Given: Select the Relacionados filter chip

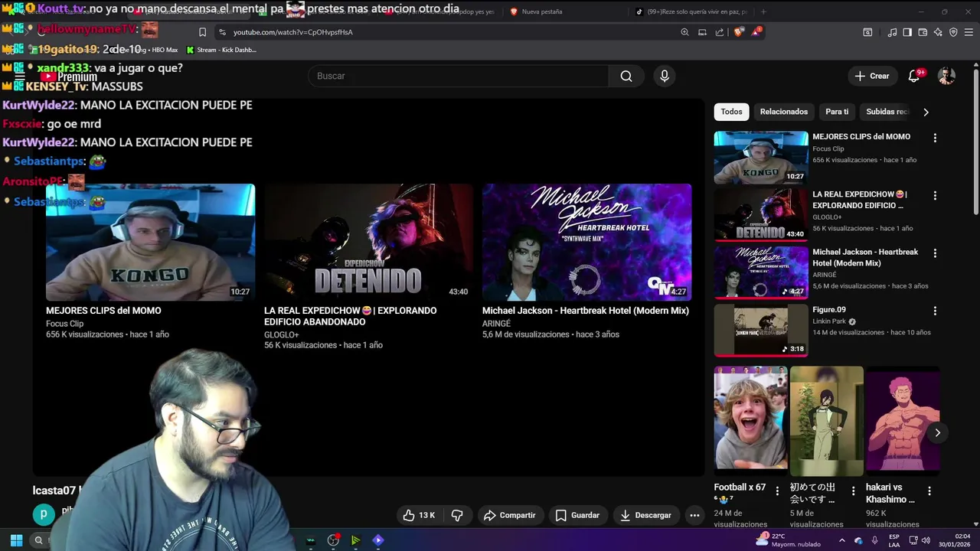Looking at the screenshot, I should pyautogui.click(x=783, y=112).
